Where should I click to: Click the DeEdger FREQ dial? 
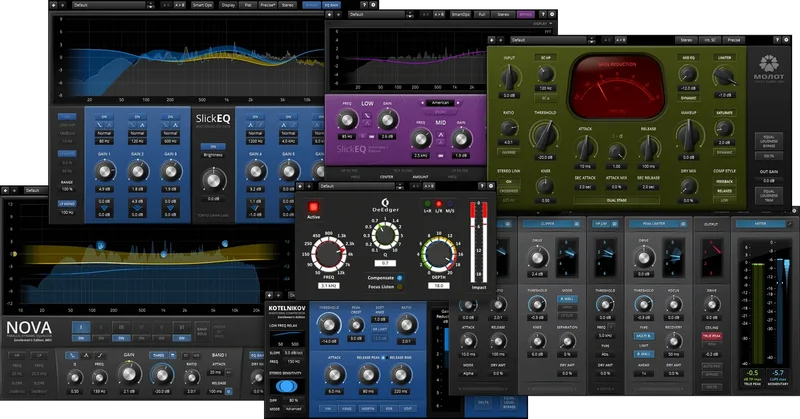pyautogui.click(x=329, y=254)
